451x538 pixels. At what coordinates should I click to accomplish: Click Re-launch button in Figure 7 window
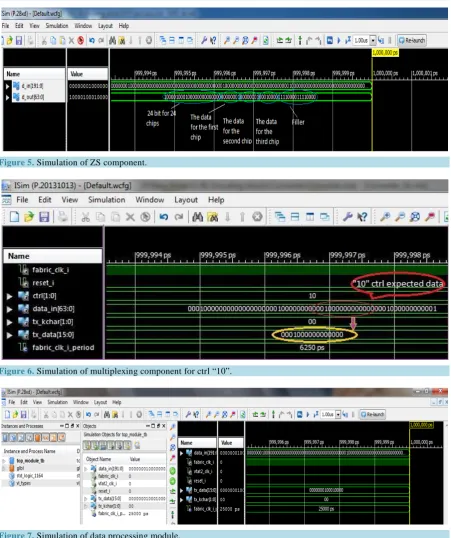[372, 414]
